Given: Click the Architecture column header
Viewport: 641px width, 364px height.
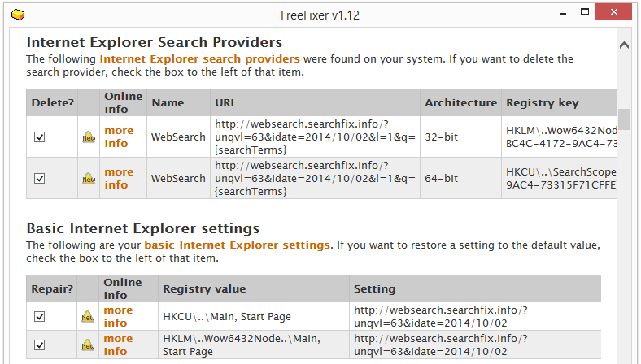Looking at the screenshot, I should tap(460, 102).
